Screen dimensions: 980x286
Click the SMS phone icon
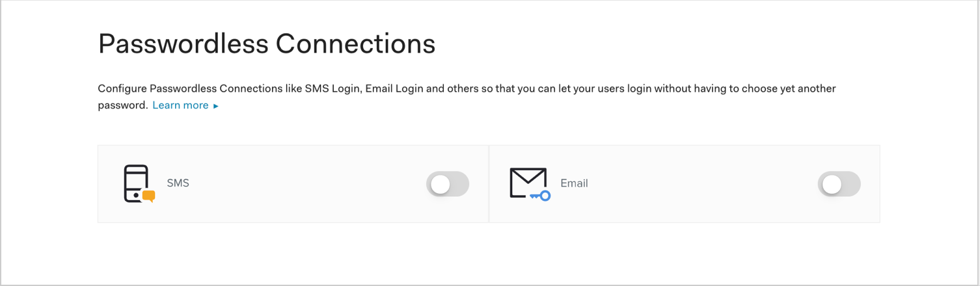point(139,184)
